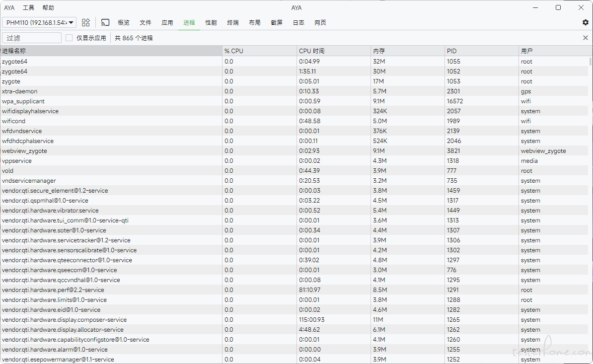
Task: Sort by the PID column header
Action: pyautogui.click(x=481, y=51)
